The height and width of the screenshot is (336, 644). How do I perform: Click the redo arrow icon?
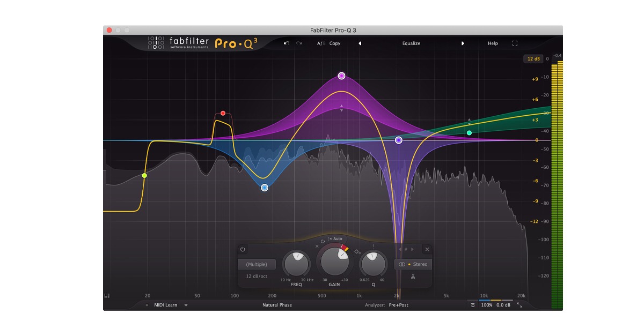coord(299,43)
